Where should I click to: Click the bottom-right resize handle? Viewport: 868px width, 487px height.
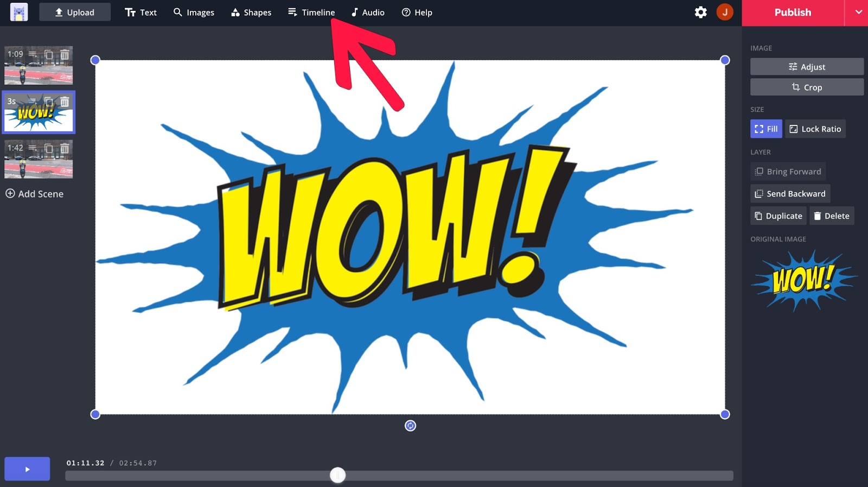click(725, 414)
